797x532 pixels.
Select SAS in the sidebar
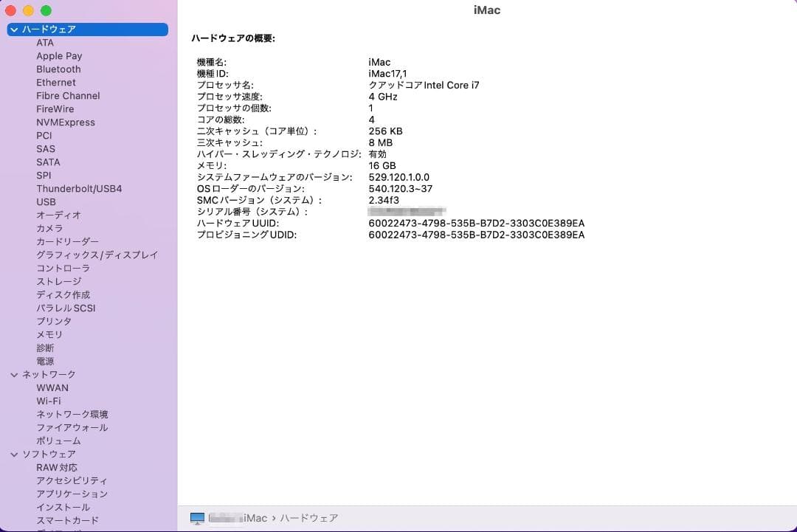(46, 149)
